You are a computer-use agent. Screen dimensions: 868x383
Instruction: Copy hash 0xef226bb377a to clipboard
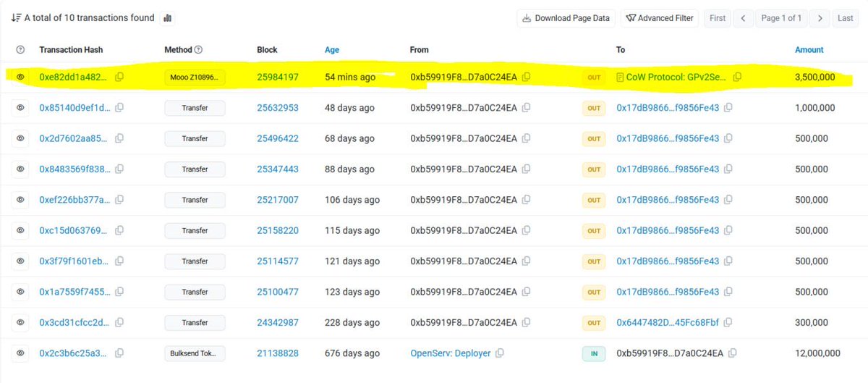click(119, 200)
